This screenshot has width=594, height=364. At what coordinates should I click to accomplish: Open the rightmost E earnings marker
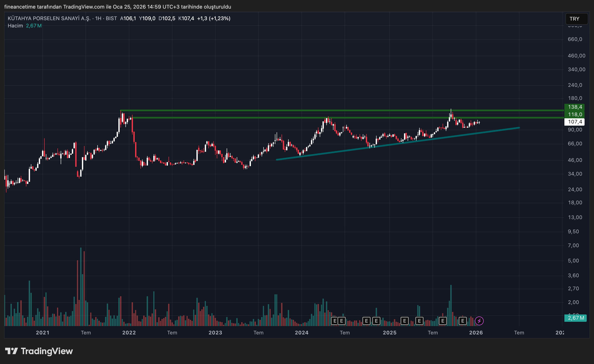462,321
